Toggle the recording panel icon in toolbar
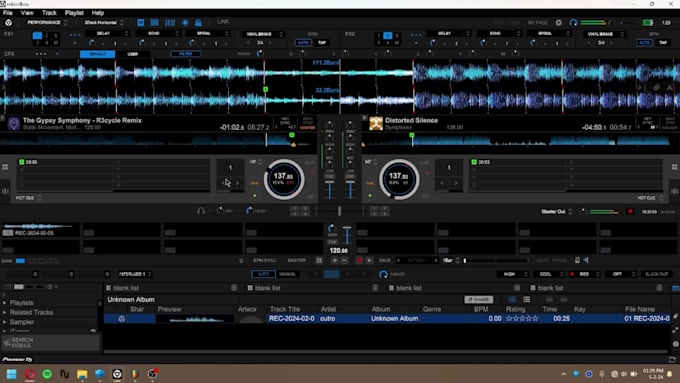Viewport: 680px width, 383px height. pyautogui.click(x=185, y=23)
